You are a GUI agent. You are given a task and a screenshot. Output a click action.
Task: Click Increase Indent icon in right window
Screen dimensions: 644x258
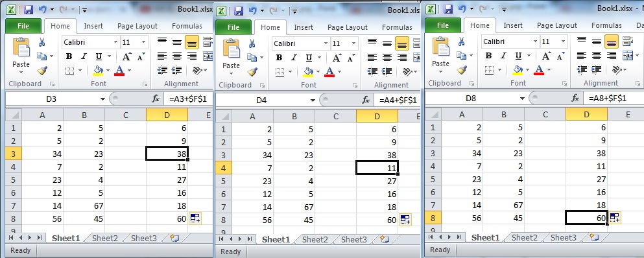tap(595, 70)
